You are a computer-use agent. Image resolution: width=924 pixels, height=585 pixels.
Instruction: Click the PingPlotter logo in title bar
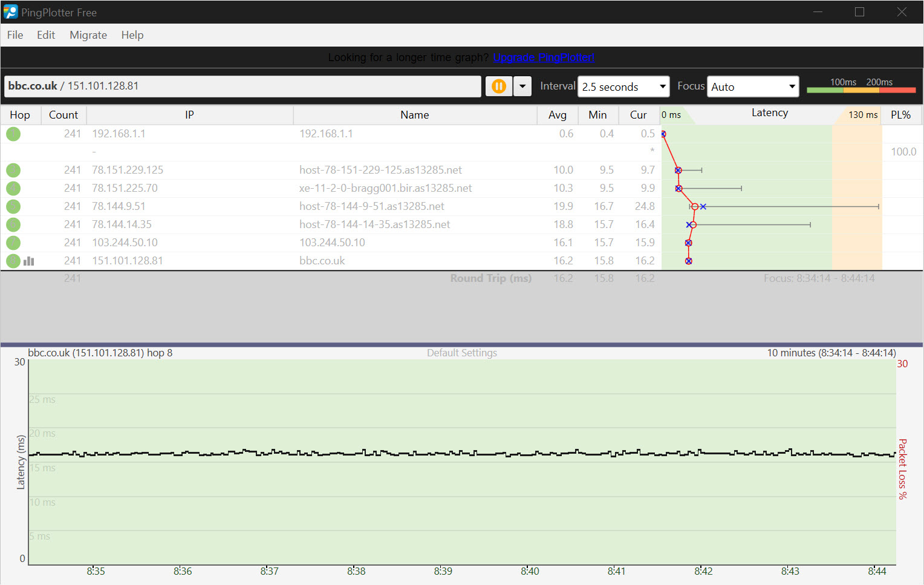tap(10, 12)
